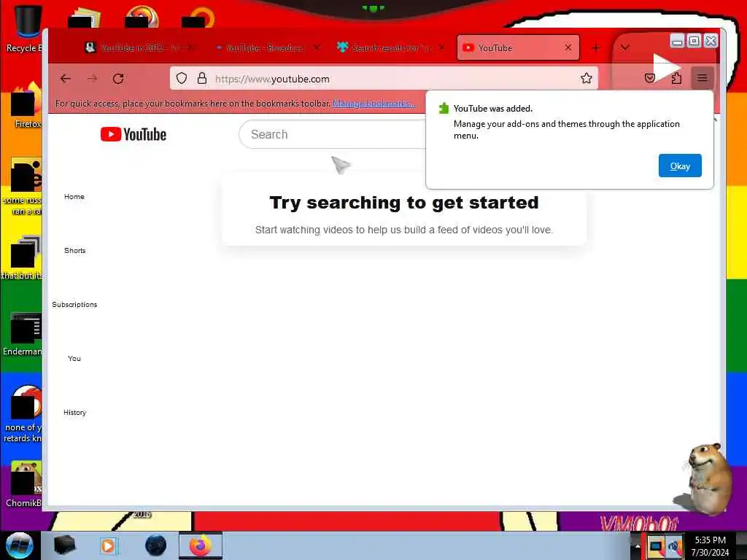
Task: Click the "Try searching to get started" heading
Action: coord(404,203)
